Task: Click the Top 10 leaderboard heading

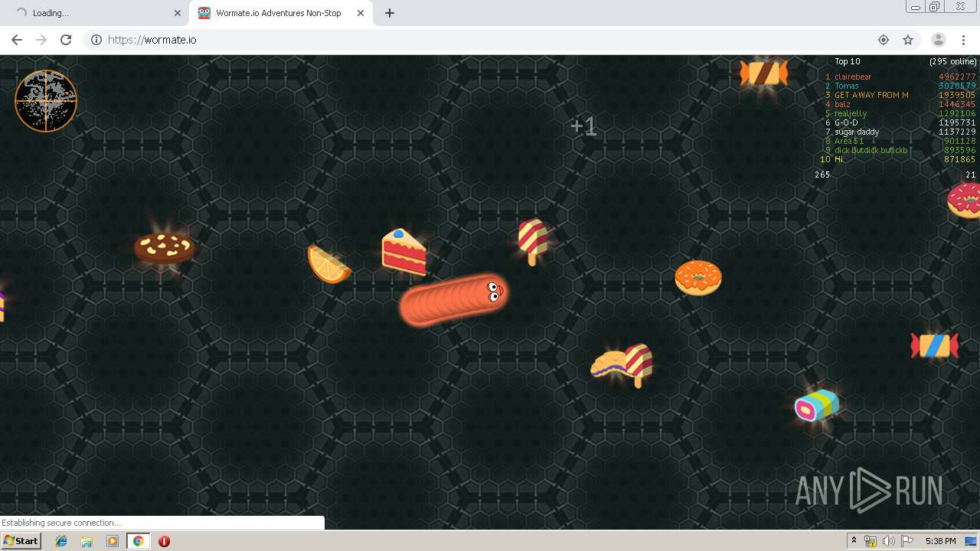Action: 847,61
